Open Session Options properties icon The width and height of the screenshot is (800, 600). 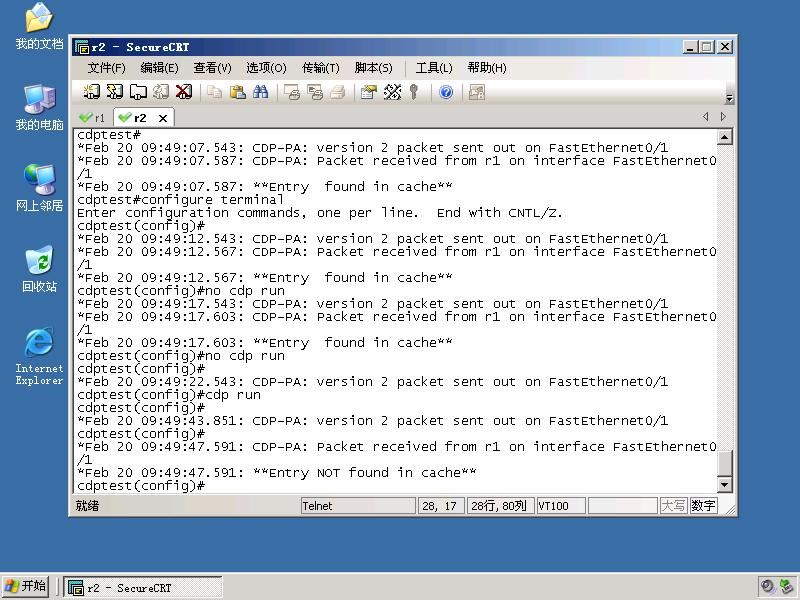tap(368, 92)
